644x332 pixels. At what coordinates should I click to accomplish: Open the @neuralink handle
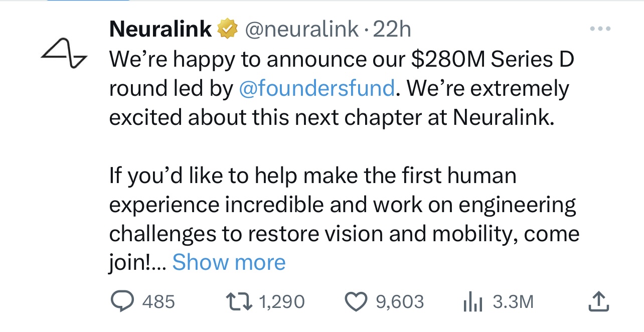[x=302, y=30]
